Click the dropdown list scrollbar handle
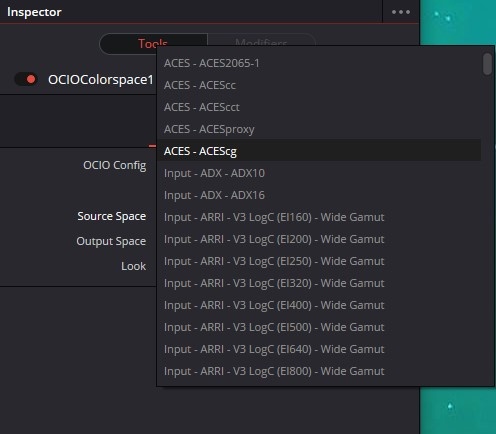Screen dimensions: 496x434 (487, 64)
